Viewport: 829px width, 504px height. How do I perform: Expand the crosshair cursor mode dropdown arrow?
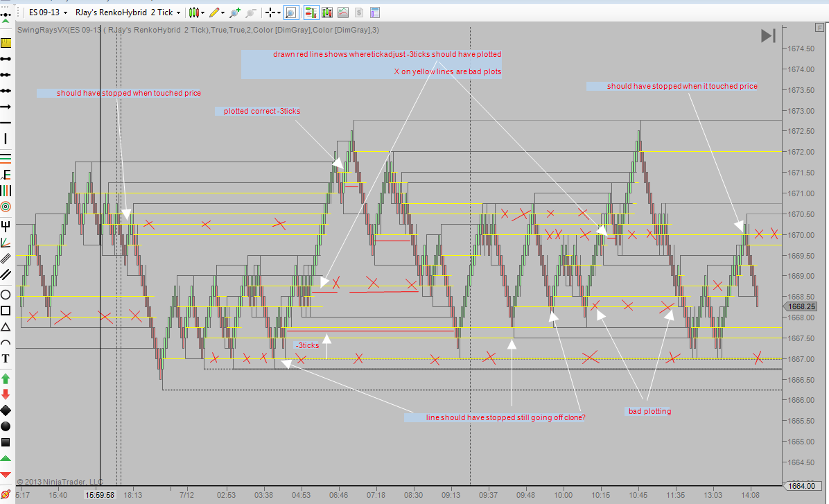[x=279, y=12]
